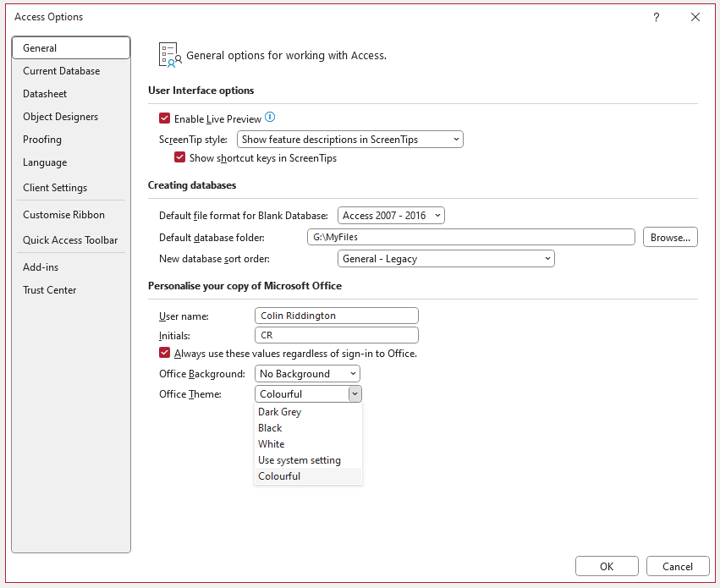Open the Office Background dropdown
This screenshot has width=720, height=588.
pos(307,374)
